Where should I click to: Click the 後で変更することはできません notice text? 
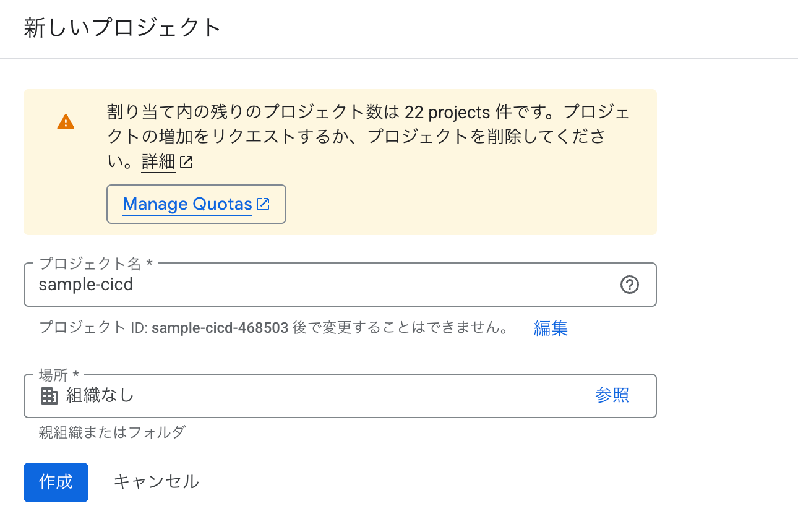click(x=401, y=328)
